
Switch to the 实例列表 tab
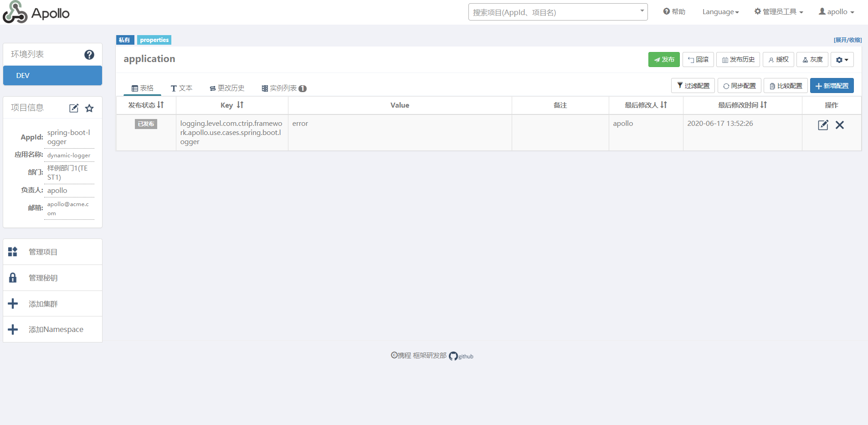(283, 88)
